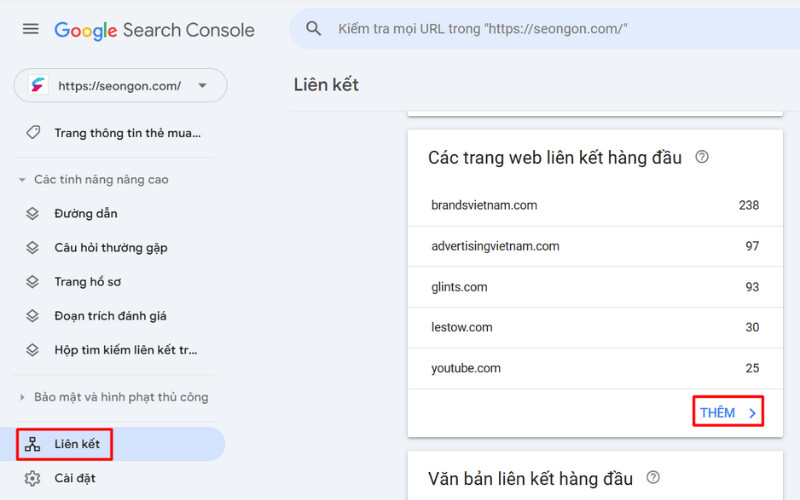Click the value 93 for glints.com

coord(752,287)
